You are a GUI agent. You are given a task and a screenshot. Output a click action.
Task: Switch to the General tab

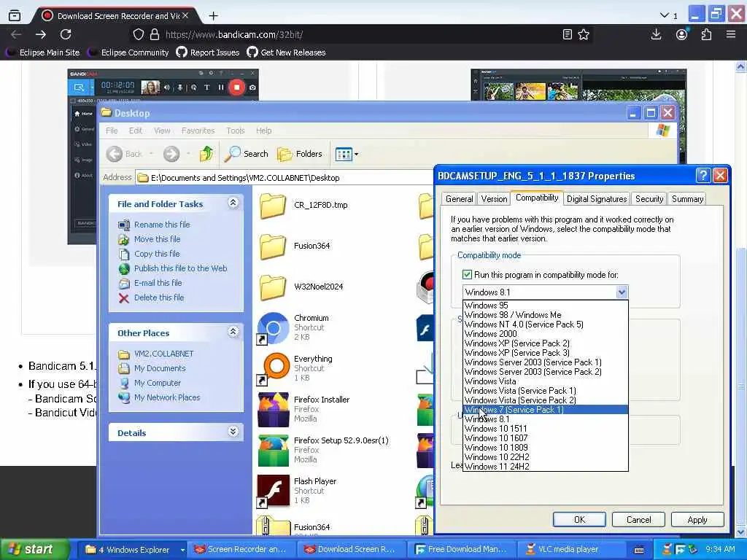point(460,199)
